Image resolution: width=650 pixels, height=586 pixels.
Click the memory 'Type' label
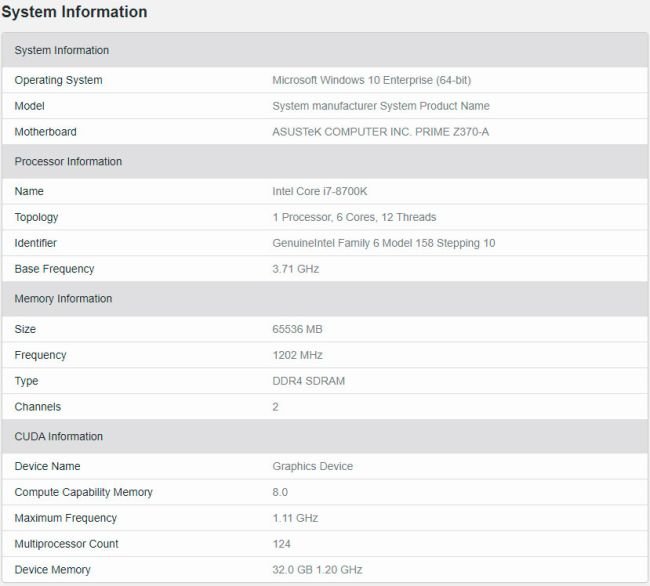point(27,381)
